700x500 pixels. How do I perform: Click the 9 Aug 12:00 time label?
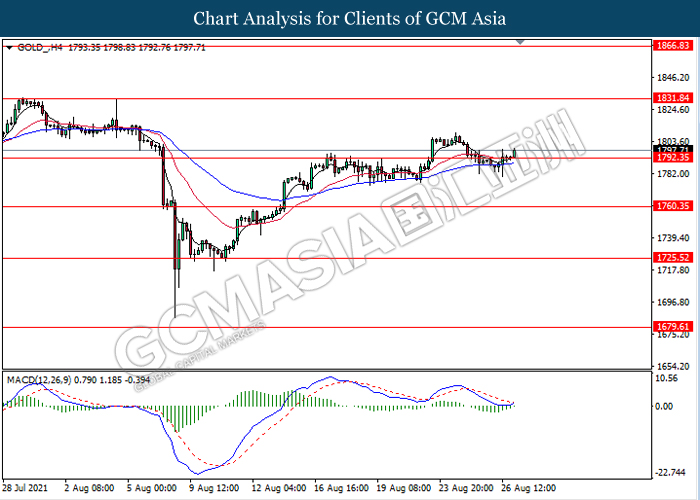[x=214, y=488]
